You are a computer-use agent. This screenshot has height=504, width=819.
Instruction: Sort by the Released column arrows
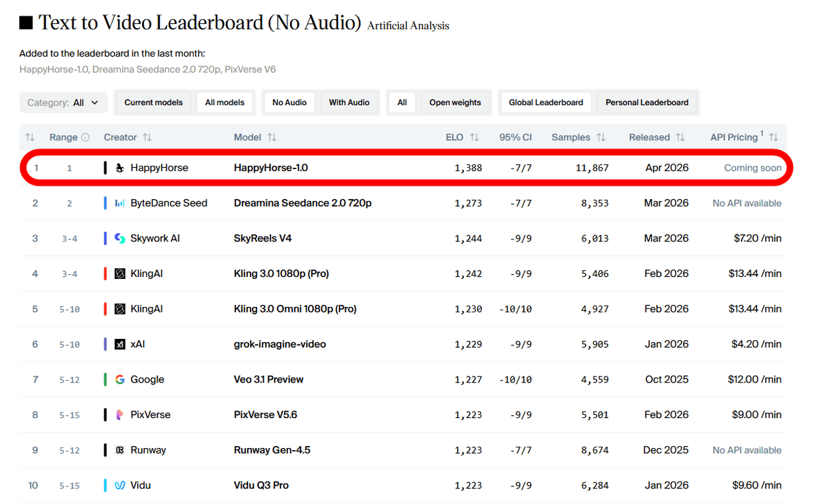680,137
